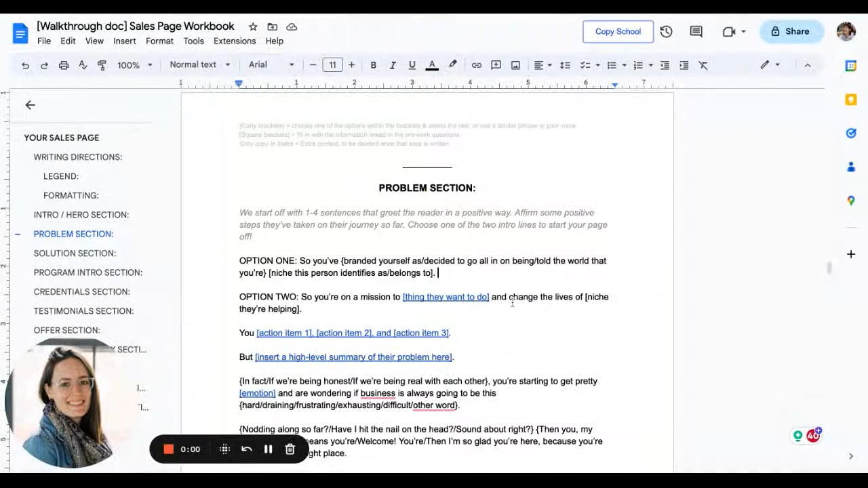Open the text color picker
Viewport: 868px width, 488px height.
pos(431,65)
